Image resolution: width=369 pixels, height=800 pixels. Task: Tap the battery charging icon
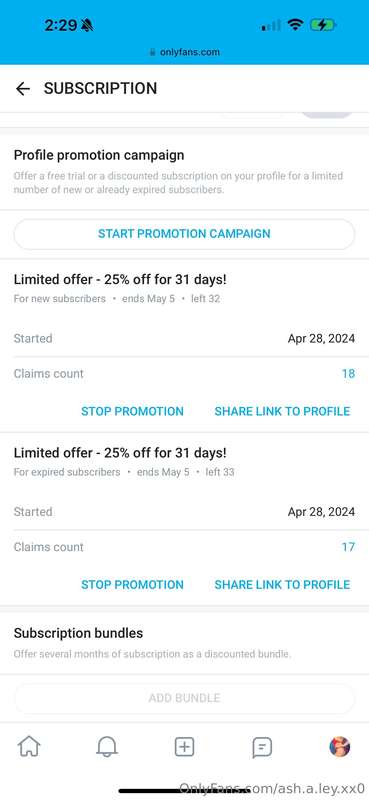point(323,25)
